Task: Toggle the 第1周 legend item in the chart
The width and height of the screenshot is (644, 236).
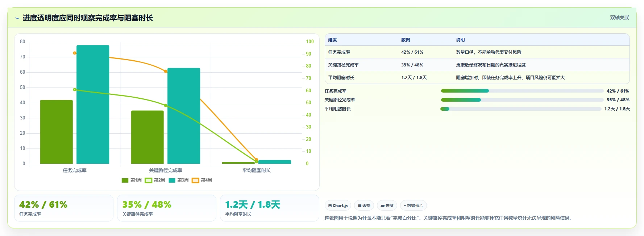Action: (132, 180)
